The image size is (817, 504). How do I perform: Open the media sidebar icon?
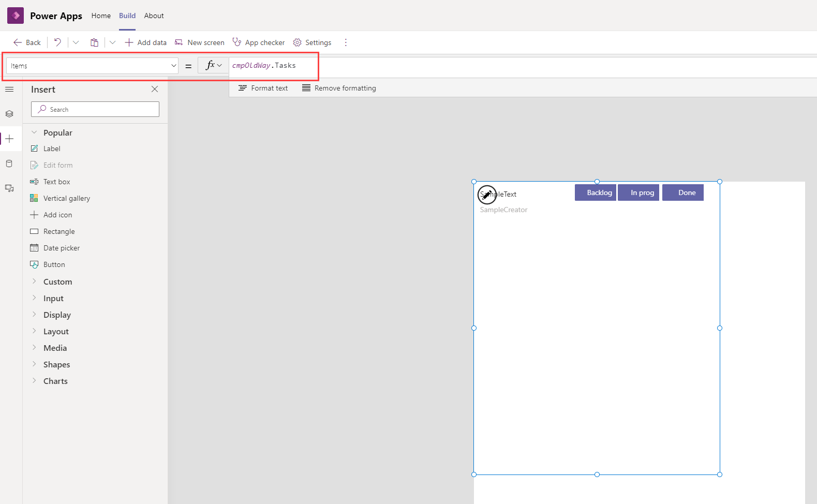coord(9,188)
